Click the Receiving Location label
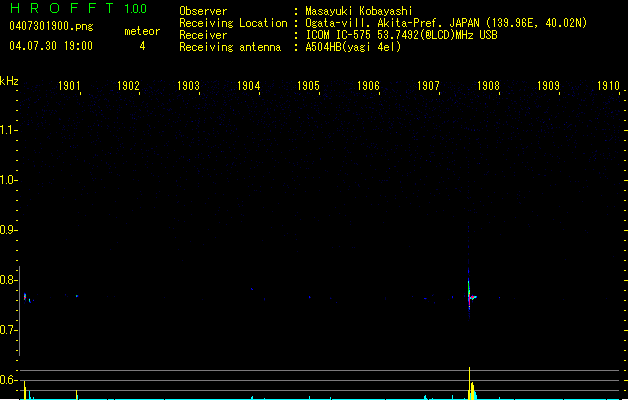Viewport: 629px width, 400px height. click(x=233, y=23)
